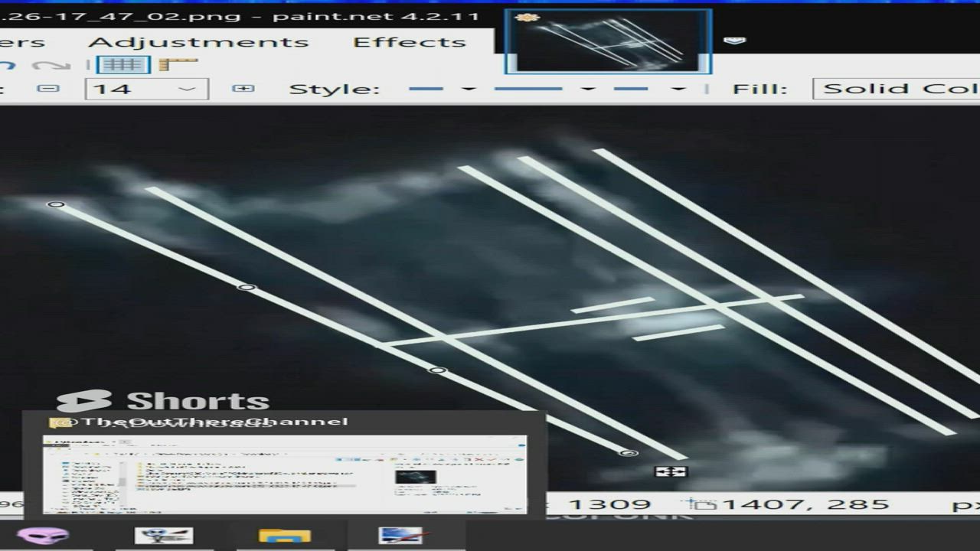Viewport: 980px width, 551px height.
Task: Open the brush width 14 dropdown
Action: point(187,89)
